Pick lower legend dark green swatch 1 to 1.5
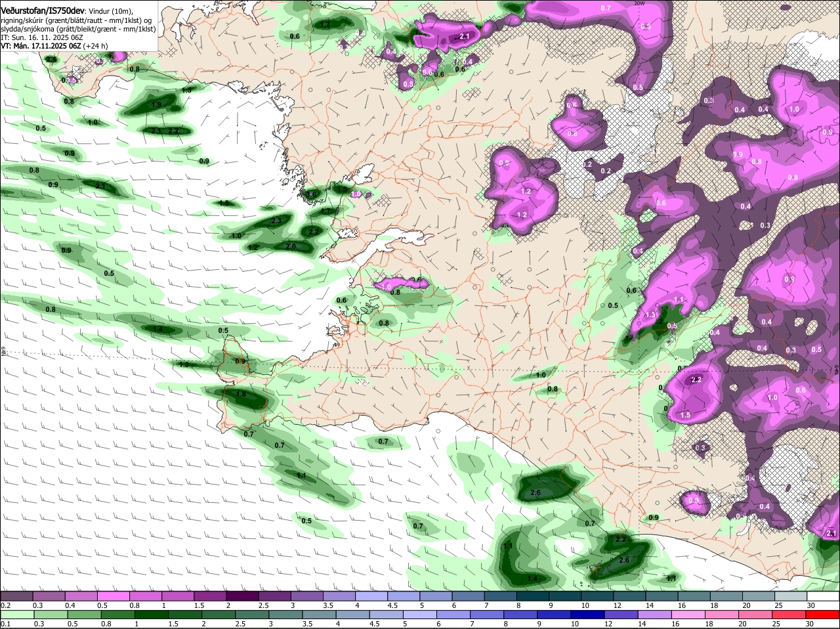Viewport: 840px width, 629px height. tap(152, 615)
